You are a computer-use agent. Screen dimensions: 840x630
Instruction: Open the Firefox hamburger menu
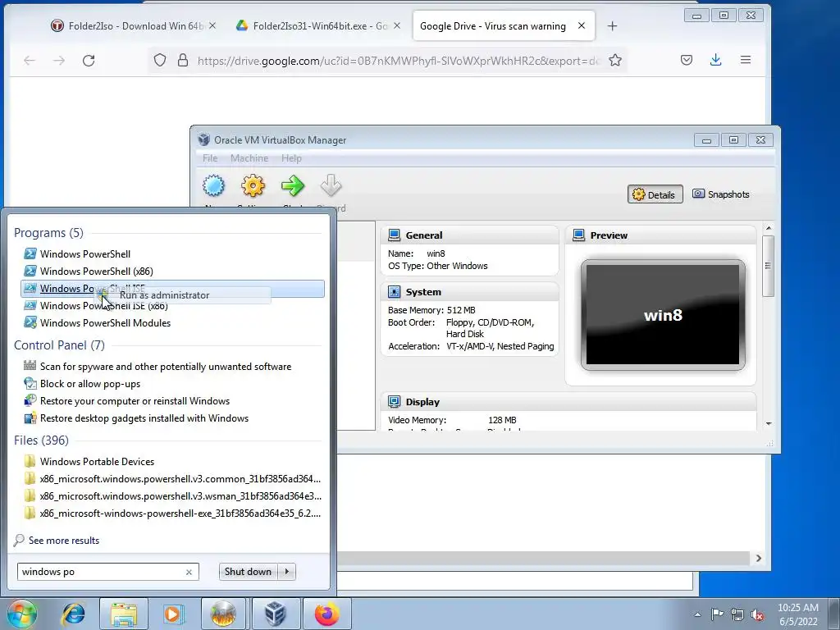745,60
